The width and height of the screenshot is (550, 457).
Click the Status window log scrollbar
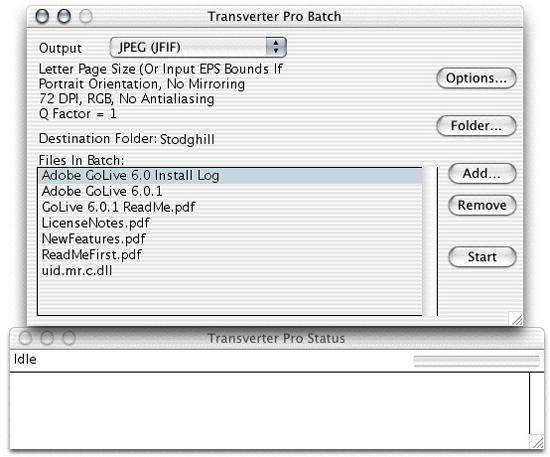tap(537, 403)
